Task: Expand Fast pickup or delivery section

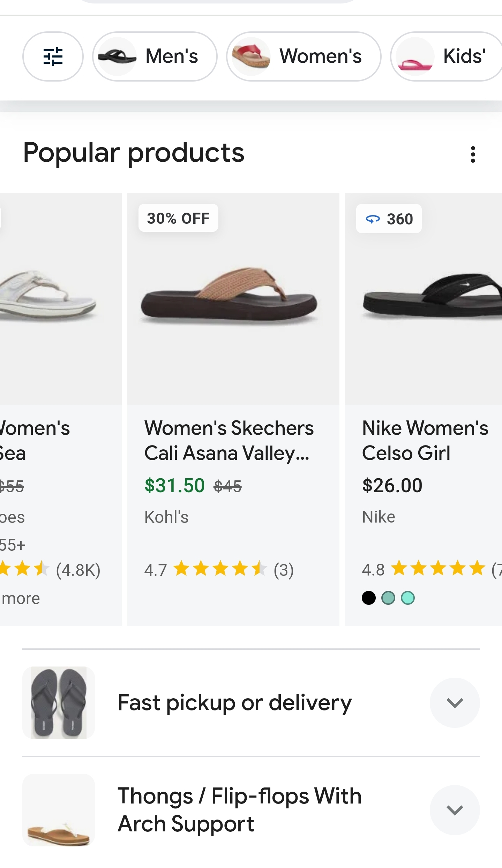Action: [455, 702]
